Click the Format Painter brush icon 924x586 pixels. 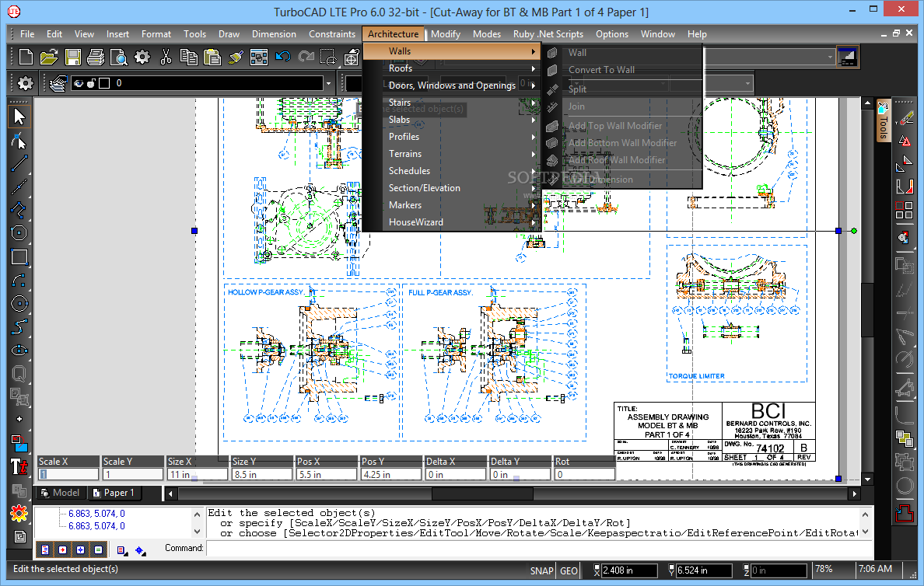pyautogui.click(x=236, y=58)
